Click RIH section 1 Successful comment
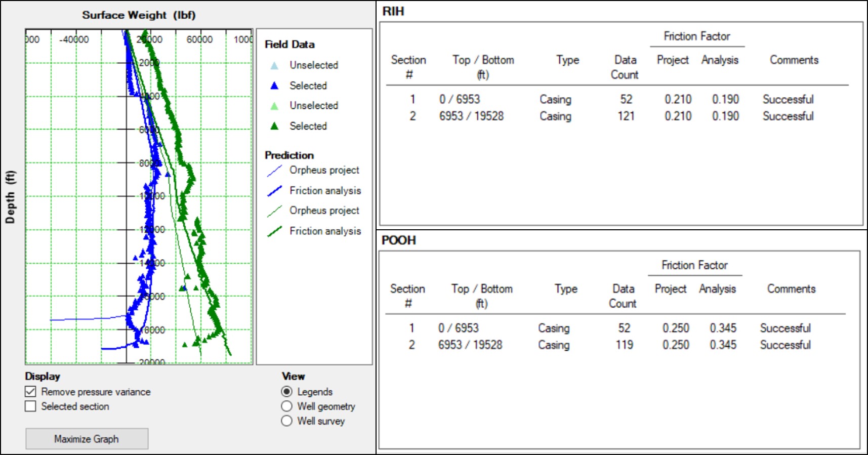Screen dimensions: 868x455 pos(788,99)
